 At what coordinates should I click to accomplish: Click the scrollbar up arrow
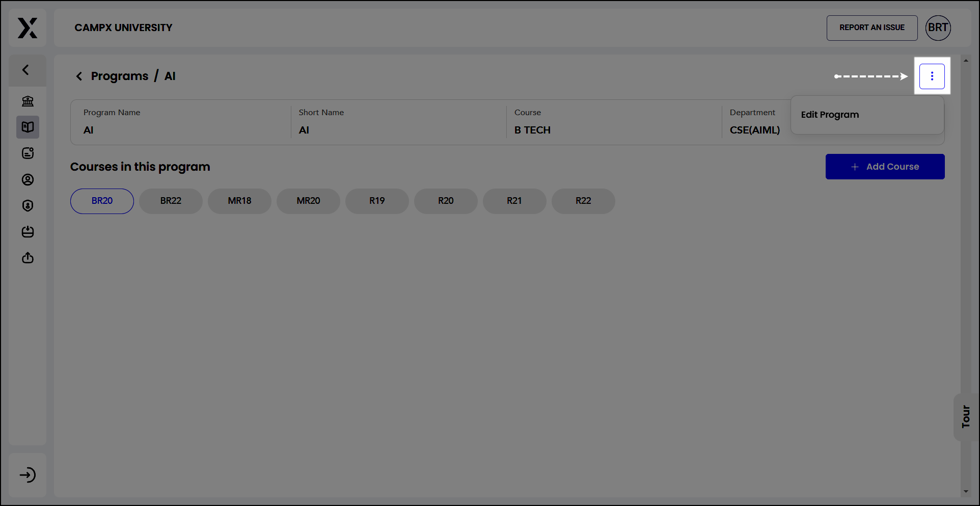(966, 61)
